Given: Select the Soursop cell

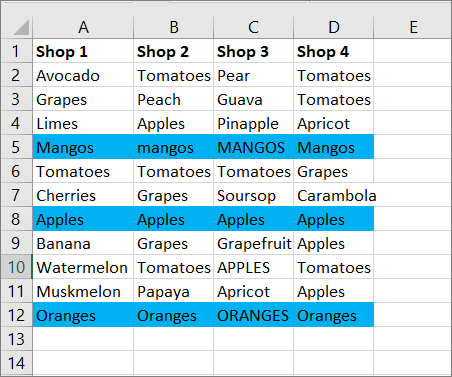Looking at the screenshot, I should coord(253,195).
